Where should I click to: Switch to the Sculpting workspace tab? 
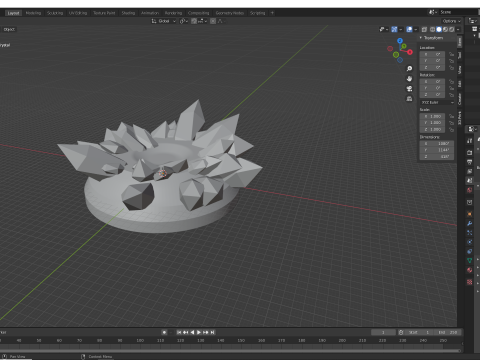click(55, 13)
